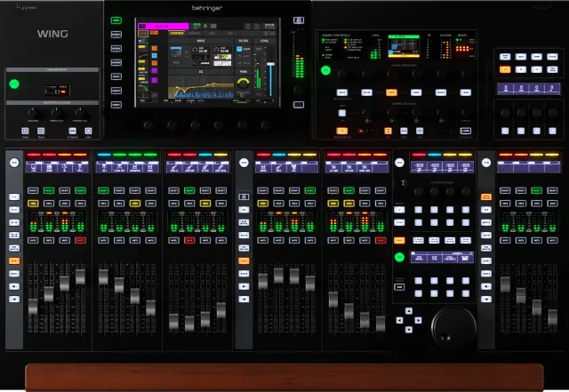Tap the pan knob on the touchscreen
The width and height of the screenshot is (569, 392).
point(243,84)
